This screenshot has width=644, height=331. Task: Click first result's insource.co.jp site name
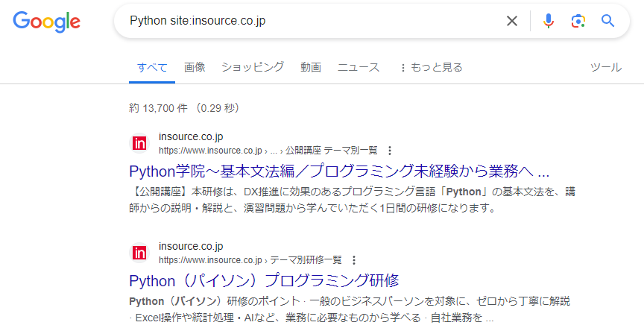pyautogui.click(x=191, y=136)
